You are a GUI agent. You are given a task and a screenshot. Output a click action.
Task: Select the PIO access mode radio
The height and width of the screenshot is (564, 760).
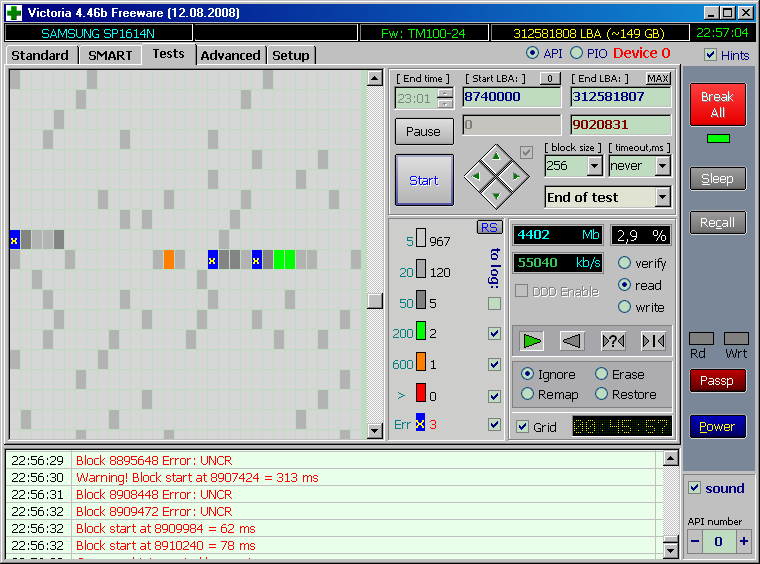576,53
